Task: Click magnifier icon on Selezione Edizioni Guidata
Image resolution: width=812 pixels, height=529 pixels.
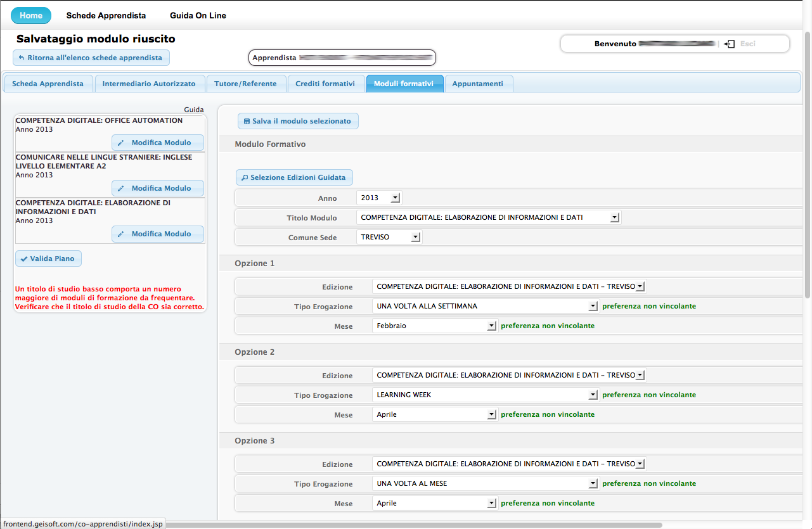Action: (245, 178)
